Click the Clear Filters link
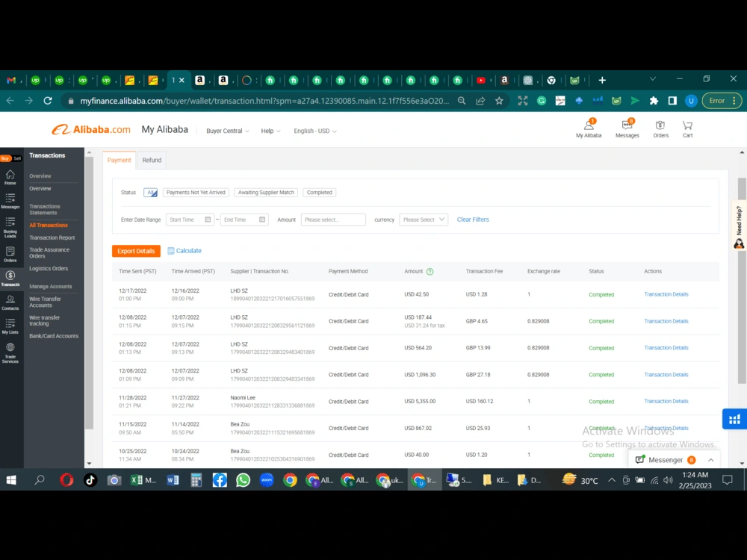 pyautogui.click(x=473, y=220)
